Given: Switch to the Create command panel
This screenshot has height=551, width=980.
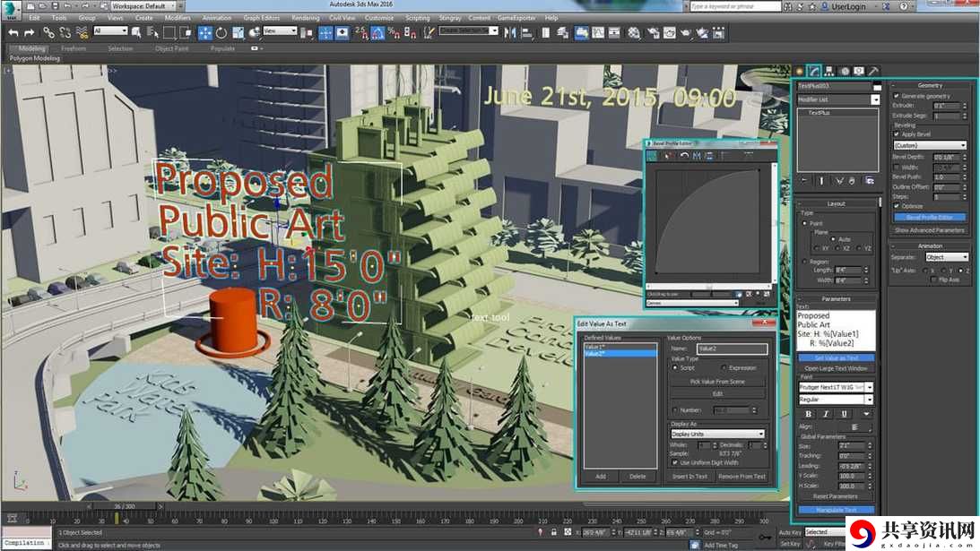Looking at the screenshot, I should 800,71.
